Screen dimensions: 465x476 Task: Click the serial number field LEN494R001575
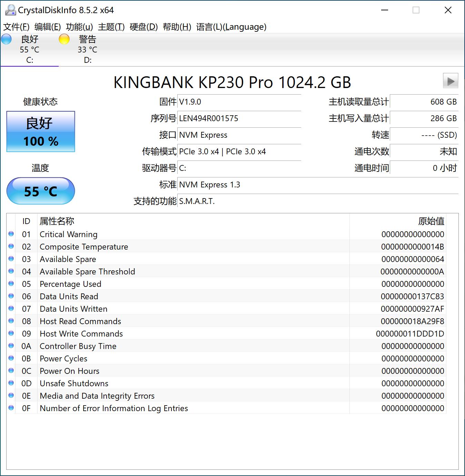(x=239, y=118)
